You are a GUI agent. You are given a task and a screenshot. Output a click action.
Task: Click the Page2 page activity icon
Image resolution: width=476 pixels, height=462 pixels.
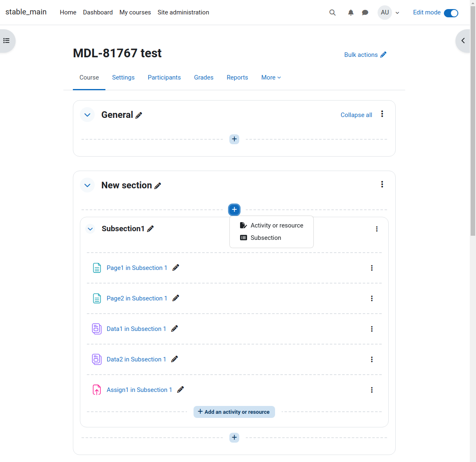(97, 298)
